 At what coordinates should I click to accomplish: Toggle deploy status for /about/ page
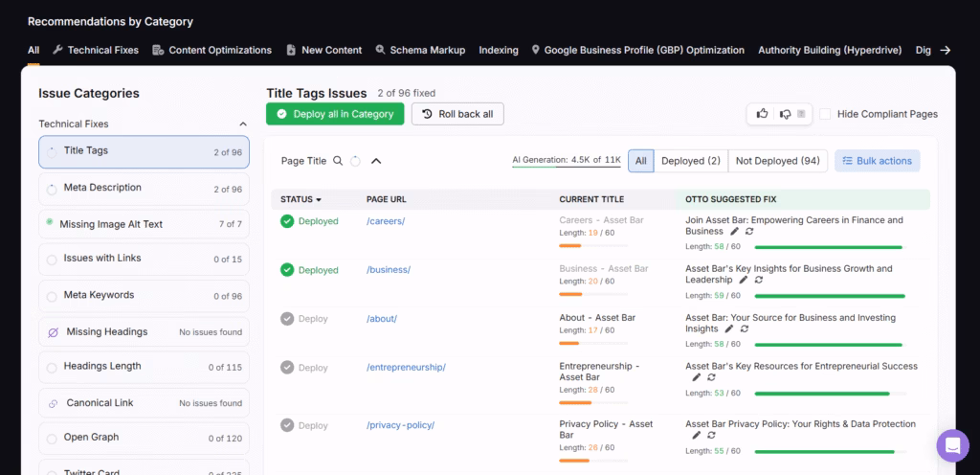click(x=287, y=319)
